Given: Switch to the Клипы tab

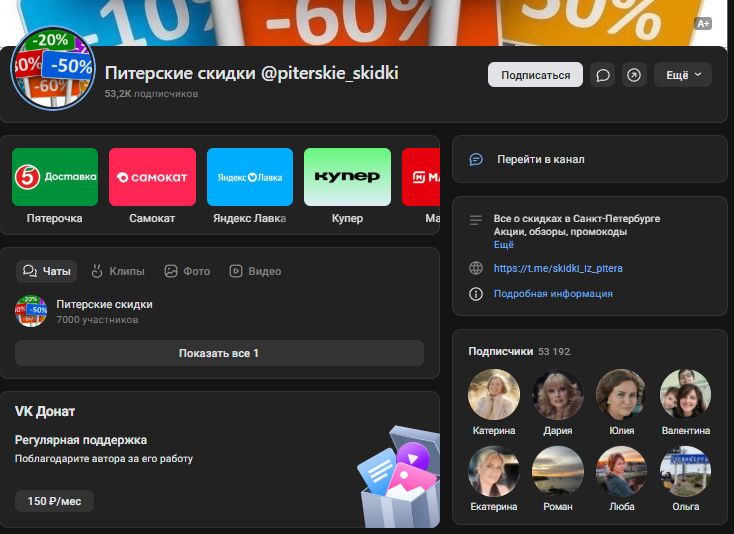Looking at the screenshot, I should pos(117,271).
